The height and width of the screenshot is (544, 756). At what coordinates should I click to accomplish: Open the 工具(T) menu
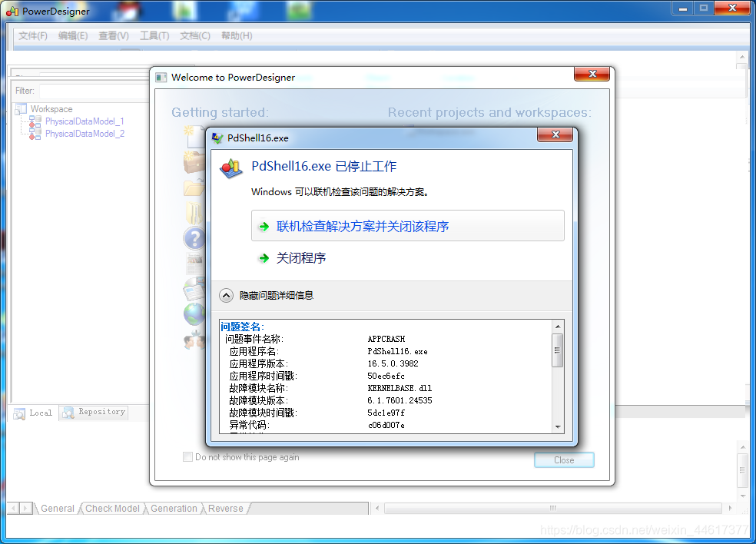point(154,35)
